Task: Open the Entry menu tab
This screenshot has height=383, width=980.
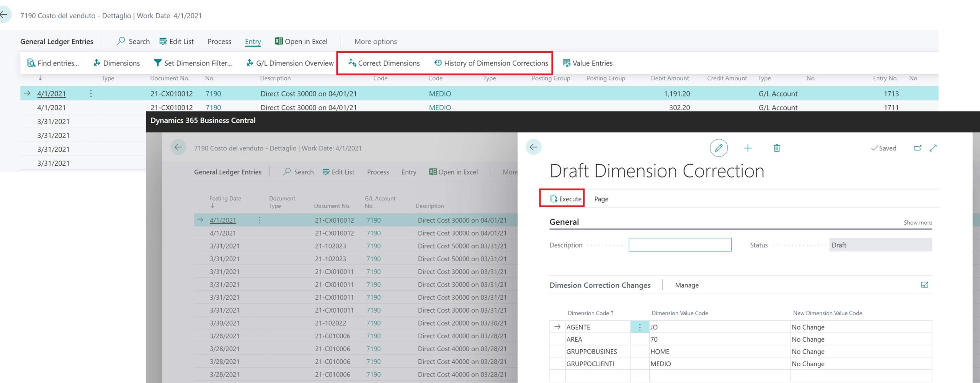Action: (x=253, y=41)
